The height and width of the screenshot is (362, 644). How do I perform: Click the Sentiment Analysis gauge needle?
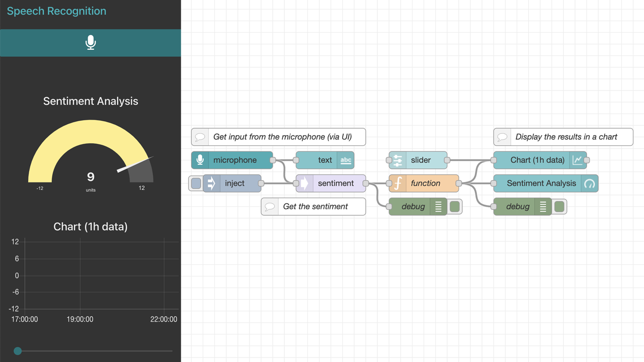(x=135, y=164)
